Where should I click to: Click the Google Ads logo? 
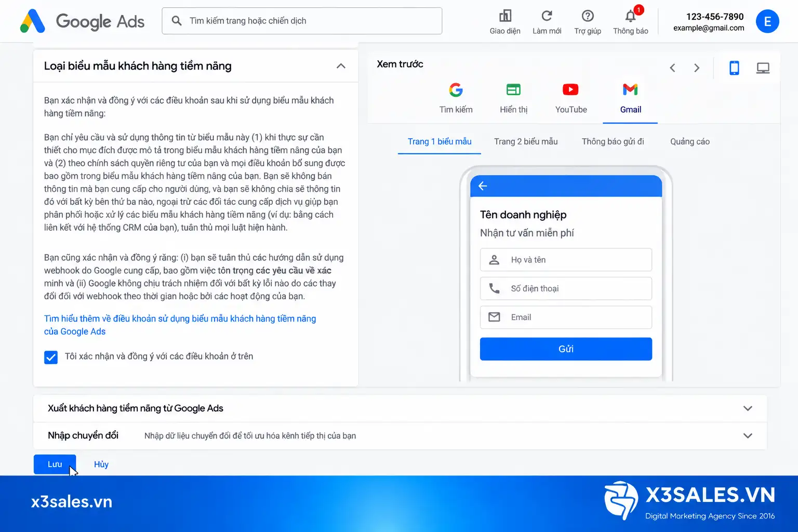pyautogui.click(x=82, y=21)
